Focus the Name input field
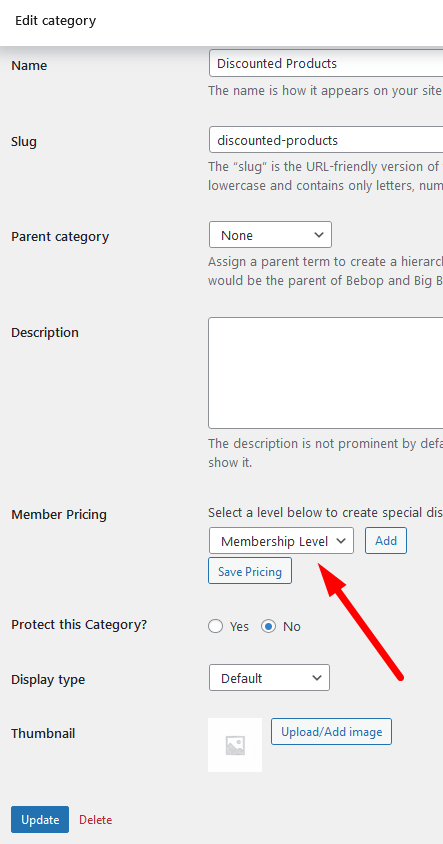This screenshot has width=443, height=844. point(326,64)
